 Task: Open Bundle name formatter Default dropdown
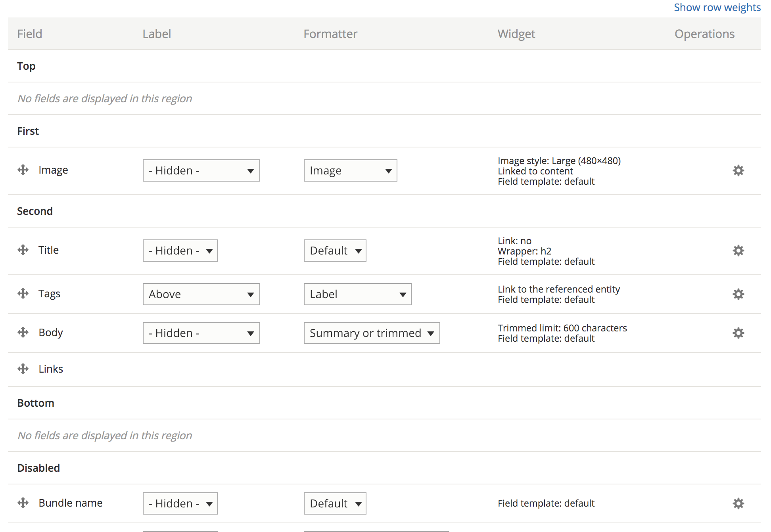(x=335, y=504)
